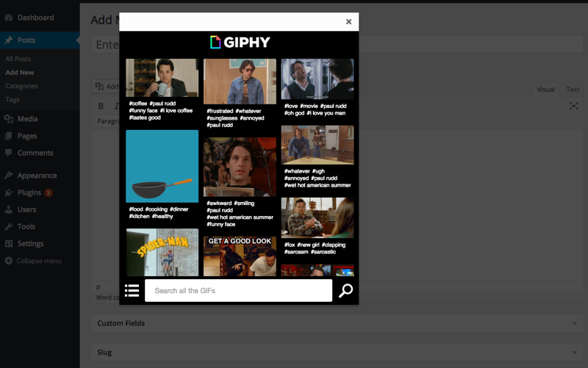Click the #awkward tag

pos(219,203)
